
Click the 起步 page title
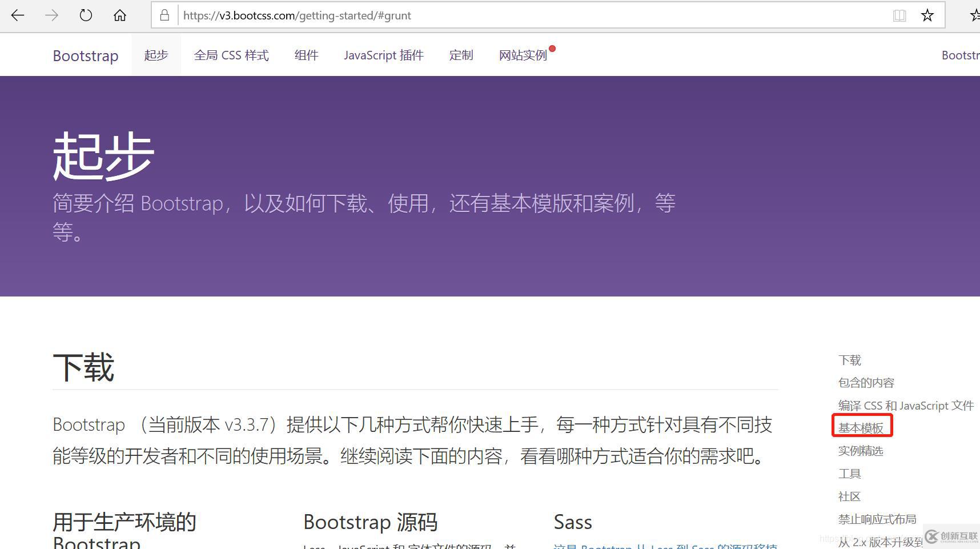point(103,155)
